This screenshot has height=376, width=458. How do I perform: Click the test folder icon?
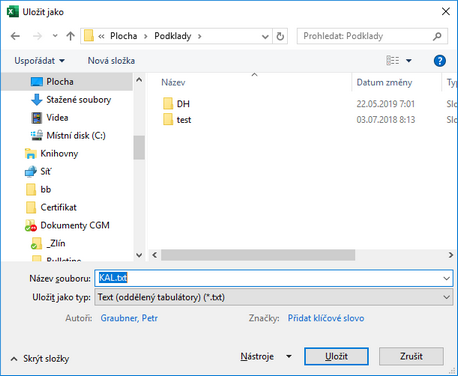[x=168, y=119]
